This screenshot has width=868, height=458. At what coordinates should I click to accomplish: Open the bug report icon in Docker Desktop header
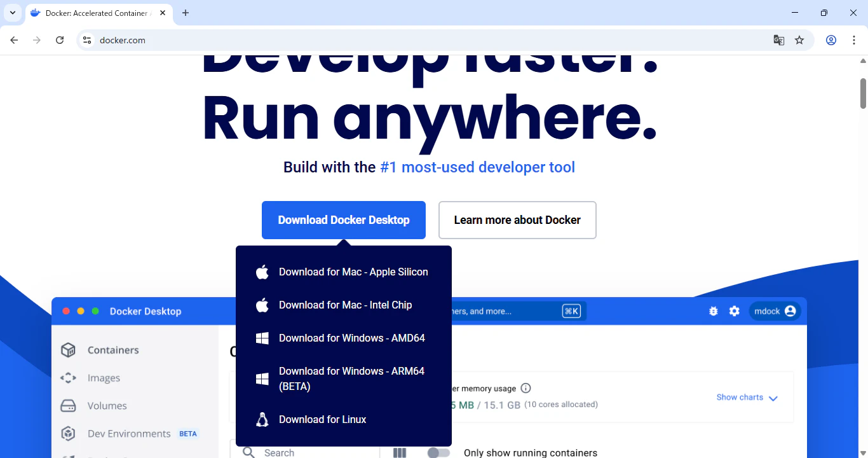click(714, 311)
